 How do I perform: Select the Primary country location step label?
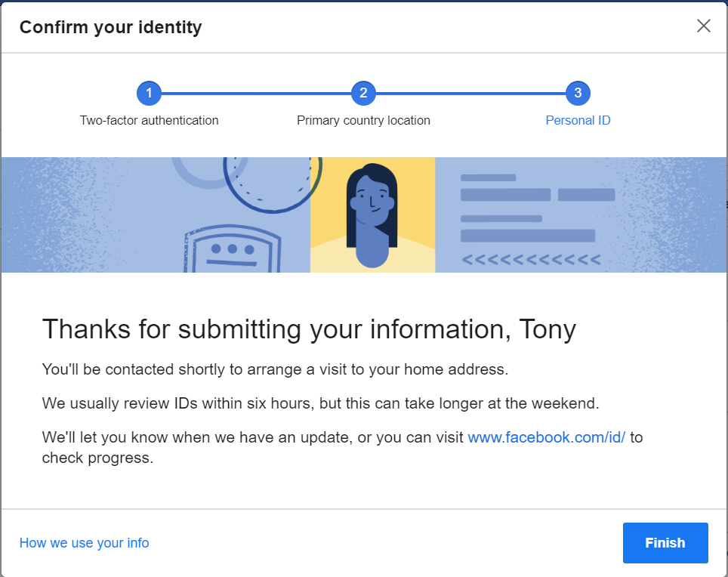click(x=363, y=120)
